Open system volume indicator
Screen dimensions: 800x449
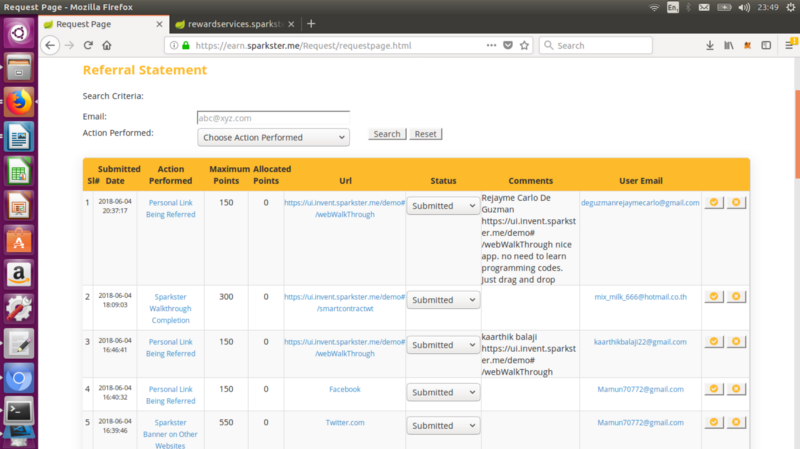pyautogui.click(x=744, y=7)
